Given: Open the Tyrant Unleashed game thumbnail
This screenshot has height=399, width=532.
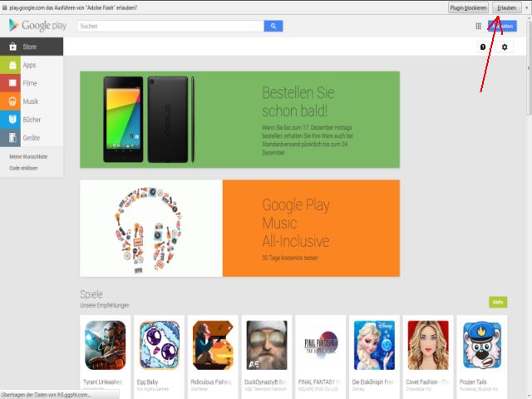Looking at the screenshot, I should click(x=106, y=345).
